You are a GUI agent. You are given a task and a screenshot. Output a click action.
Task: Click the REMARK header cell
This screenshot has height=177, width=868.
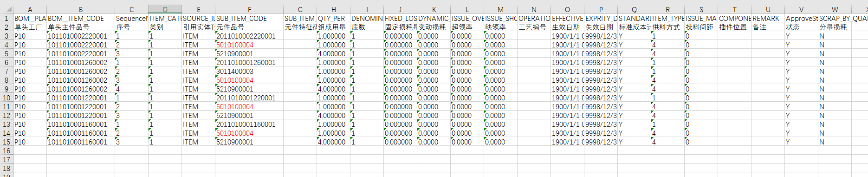tap(768, 18)
